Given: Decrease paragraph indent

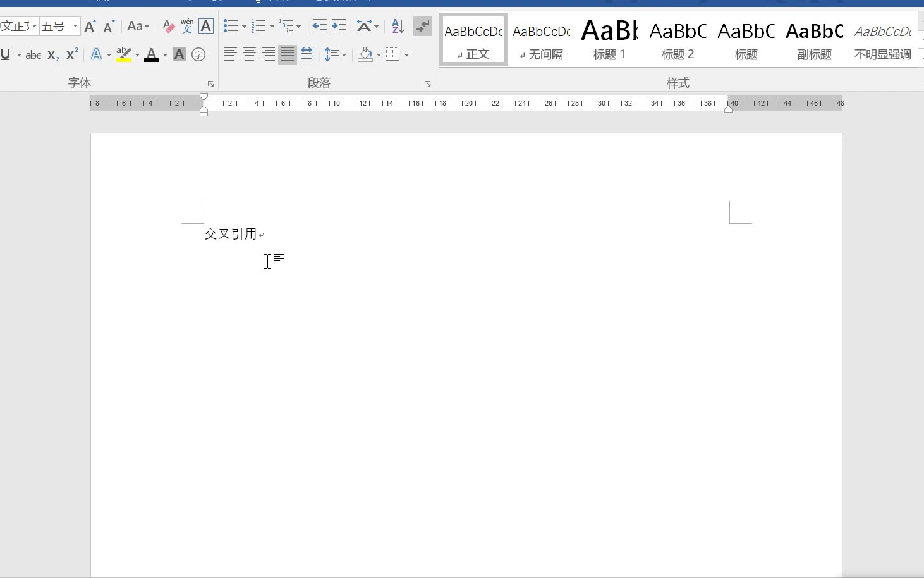Looking at the screenshot, I should tap(320, 26).
